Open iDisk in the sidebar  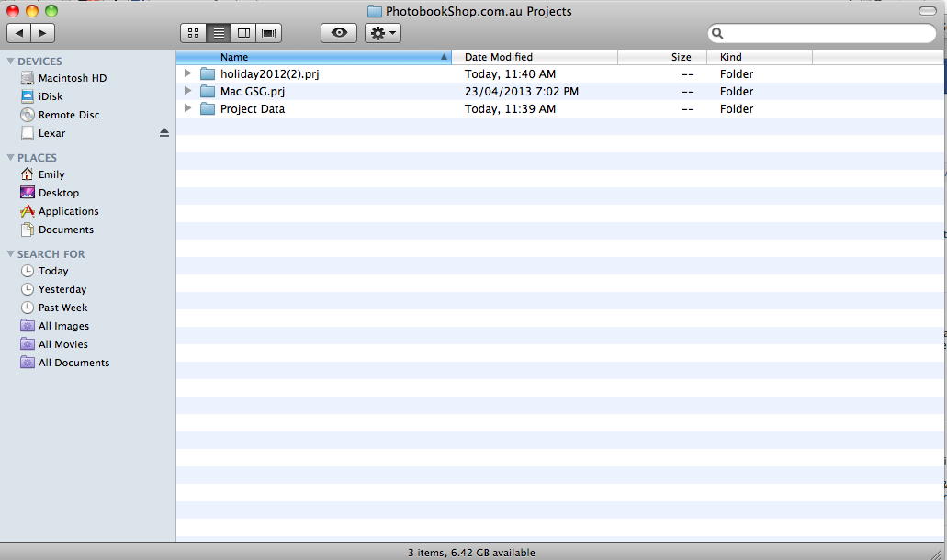coord(50,96)
